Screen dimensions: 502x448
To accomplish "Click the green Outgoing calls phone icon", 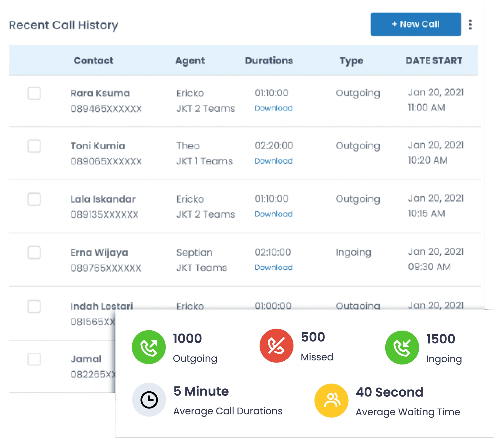I will coord(149,347).
